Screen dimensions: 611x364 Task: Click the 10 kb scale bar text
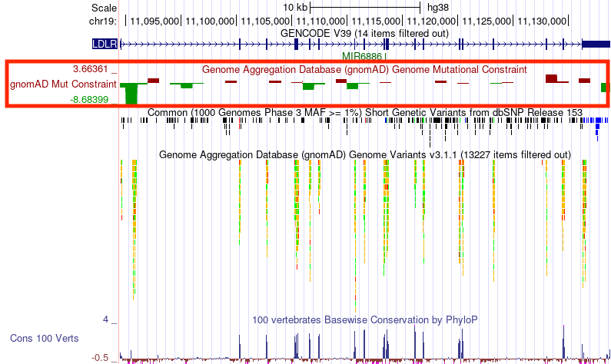(x=295, y=8)
